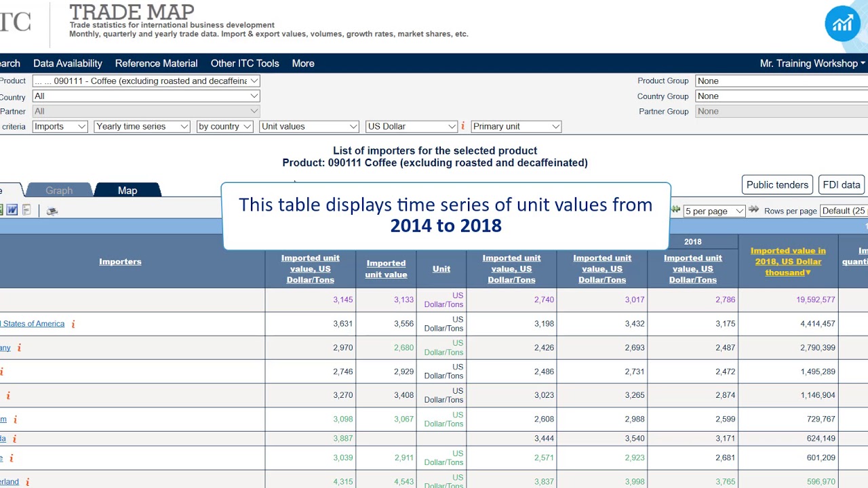Change currency in the US Dollar dropdown
Viewport: 868px width, 488px height.
point(412,127)
